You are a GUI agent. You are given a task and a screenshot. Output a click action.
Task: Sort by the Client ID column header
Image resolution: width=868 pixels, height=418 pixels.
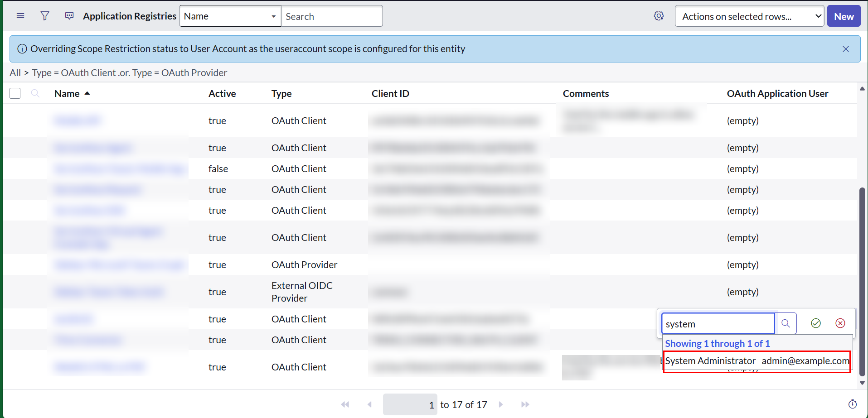[x=390, y=93]
